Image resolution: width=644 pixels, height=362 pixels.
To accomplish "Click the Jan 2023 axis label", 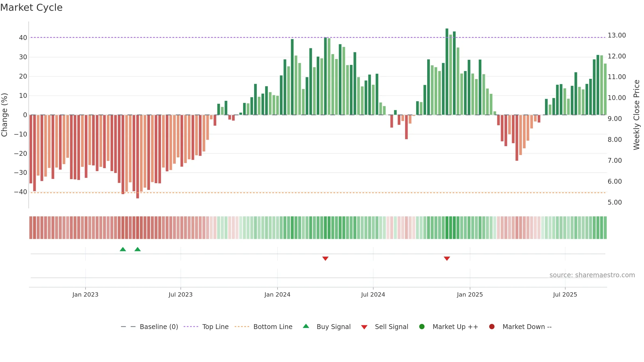I will coord(85,294).
